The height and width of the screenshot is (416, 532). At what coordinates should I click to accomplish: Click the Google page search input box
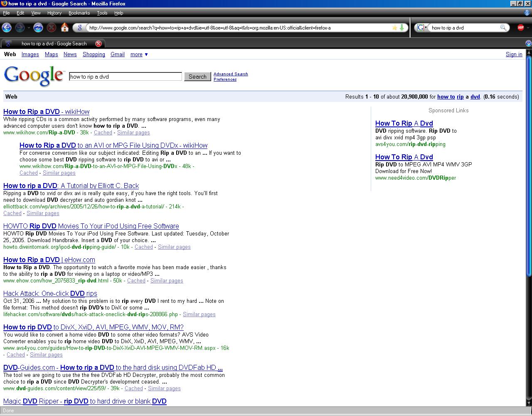tap(126, 77)
